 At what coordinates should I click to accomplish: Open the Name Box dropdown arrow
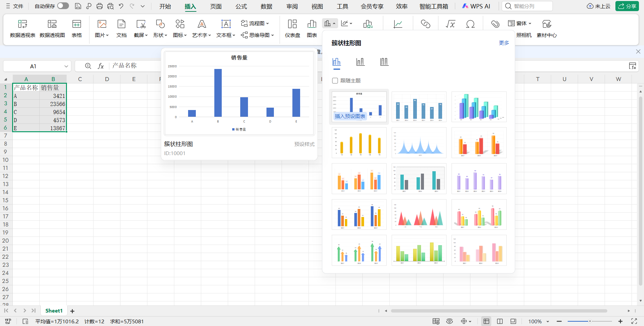[66, 66]
